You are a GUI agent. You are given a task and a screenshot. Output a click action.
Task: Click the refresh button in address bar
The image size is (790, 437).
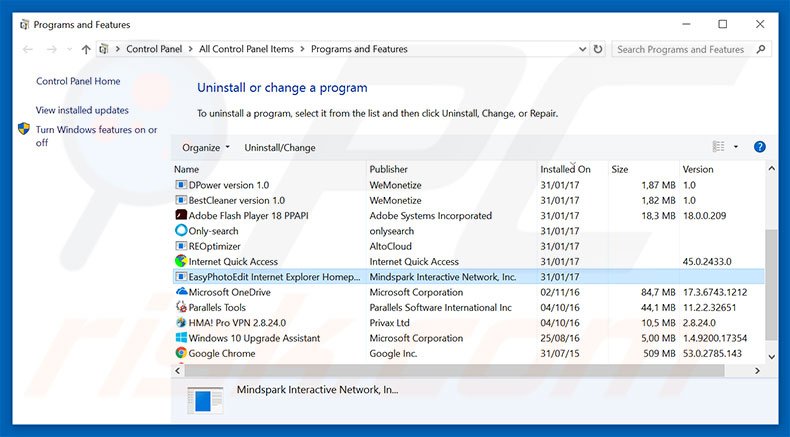pos(598,49)
